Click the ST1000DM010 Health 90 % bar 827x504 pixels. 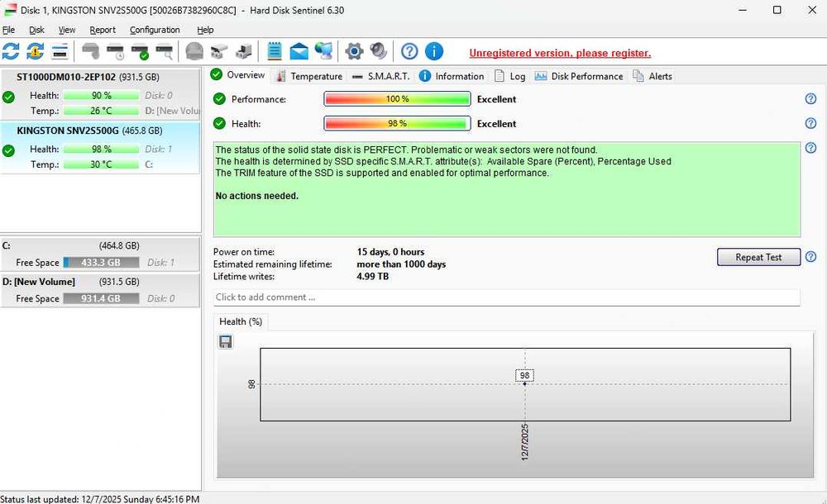click(x=101, y=95)
